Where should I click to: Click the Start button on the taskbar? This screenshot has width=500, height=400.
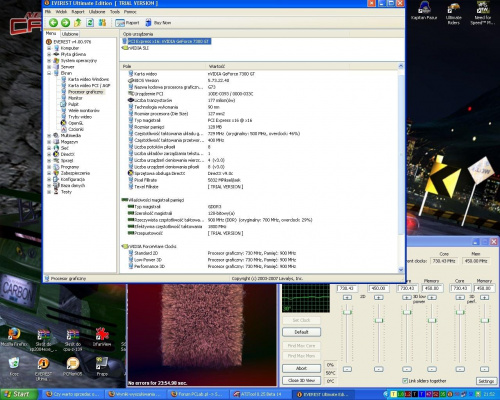19,394
